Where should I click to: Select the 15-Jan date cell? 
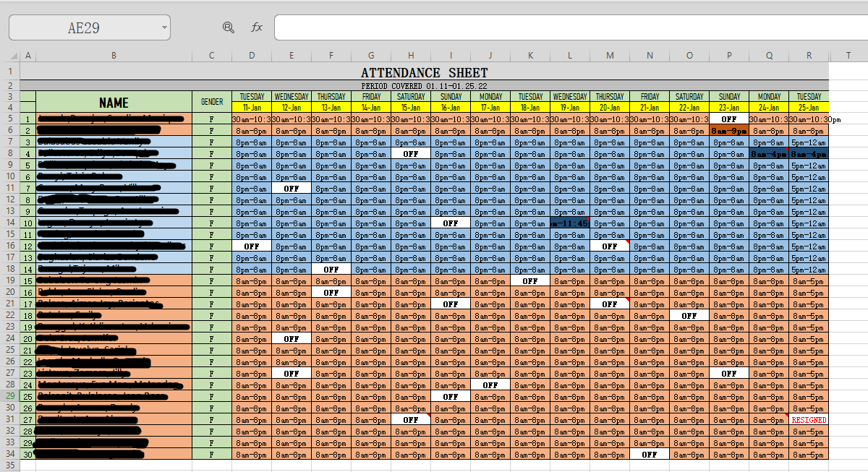[x=411, y=107]
